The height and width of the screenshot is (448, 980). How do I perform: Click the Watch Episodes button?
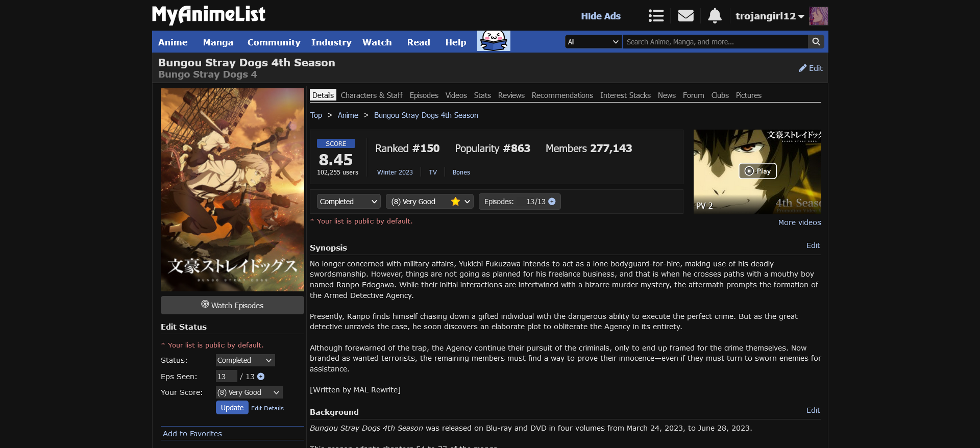tap(232, 305)
